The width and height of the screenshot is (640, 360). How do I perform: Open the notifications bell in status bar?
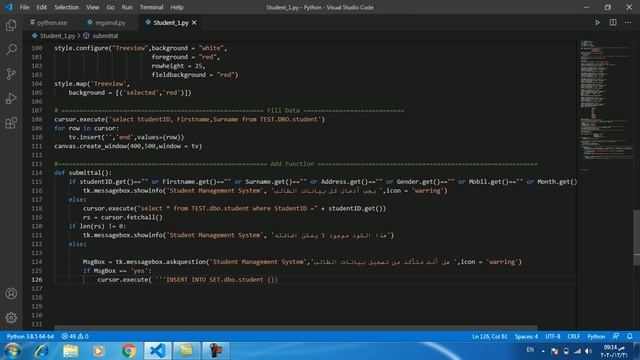tap(630, 336)
